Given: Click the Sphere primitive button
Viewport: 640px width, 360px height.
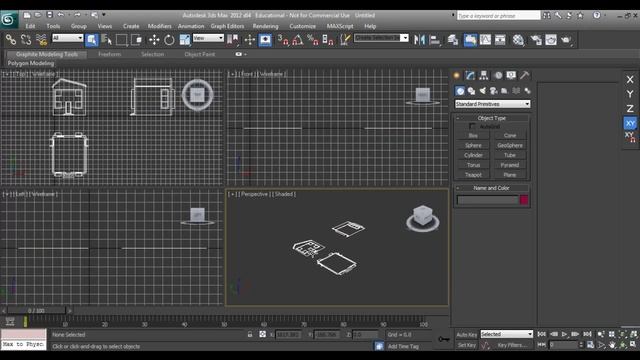Looking at the screenshot, I should [x=473, y=145].
